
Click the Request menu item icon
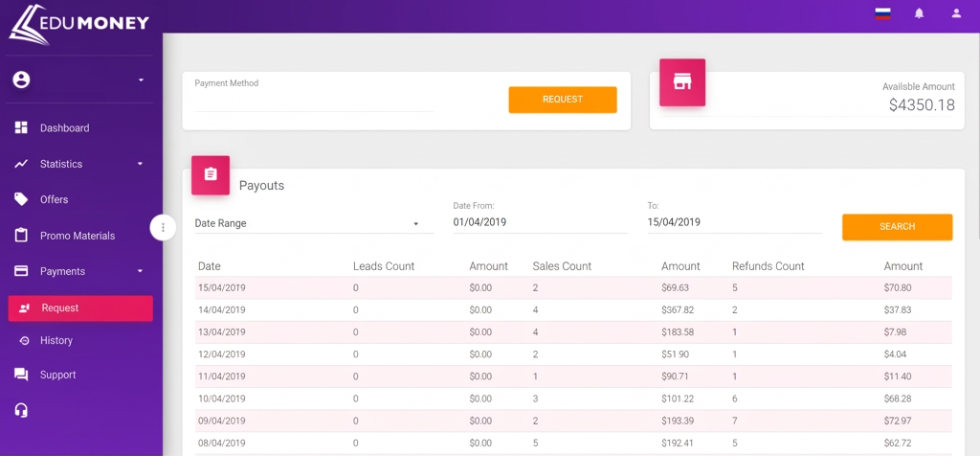(24, 308)
